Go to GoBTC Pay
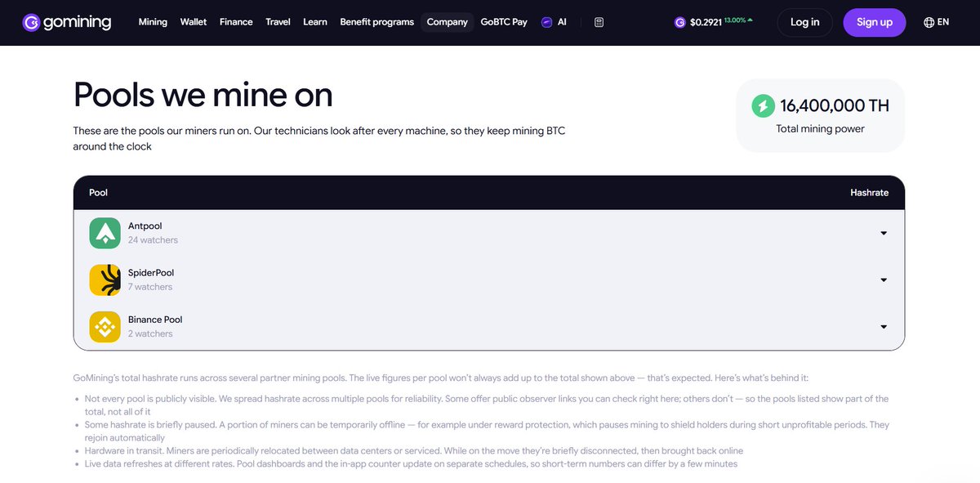Image resolution: width=980 pixels, height=483 pixels. coord(504,22)
